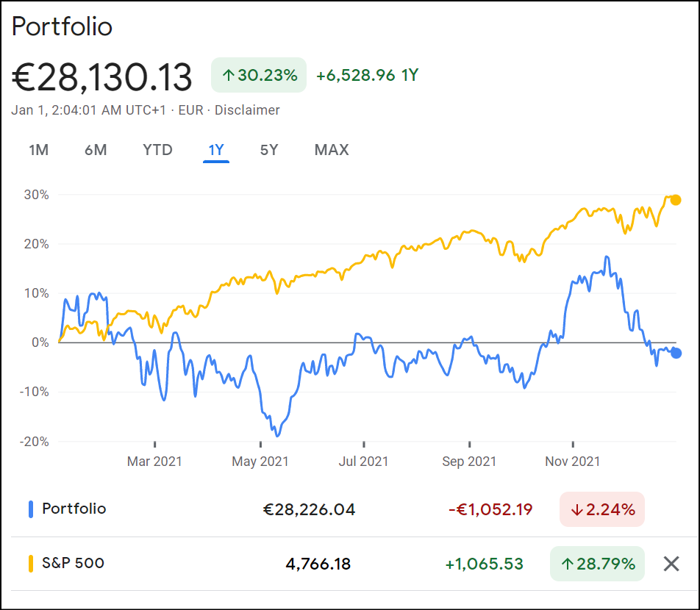The image size is (700, 610).
Task: Select the 1Y time range tab
Action: pyautogui.click(x=216, y=150)
